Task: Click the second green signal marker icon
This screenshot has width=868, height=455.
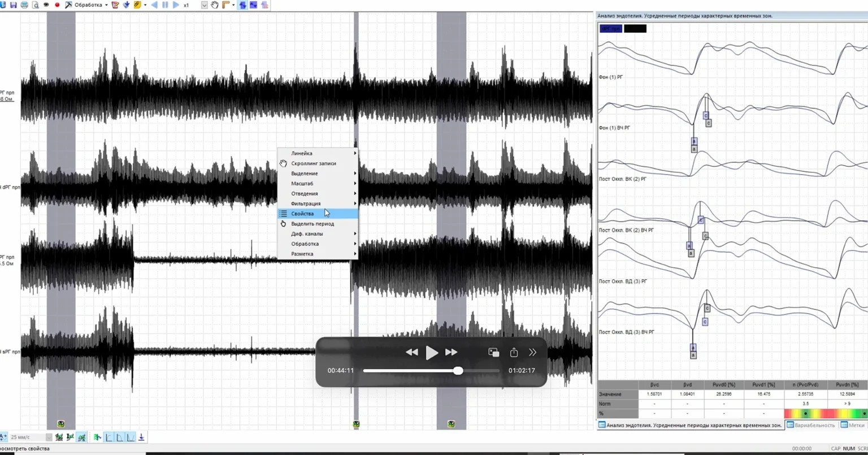Action: tap(70, 437)
